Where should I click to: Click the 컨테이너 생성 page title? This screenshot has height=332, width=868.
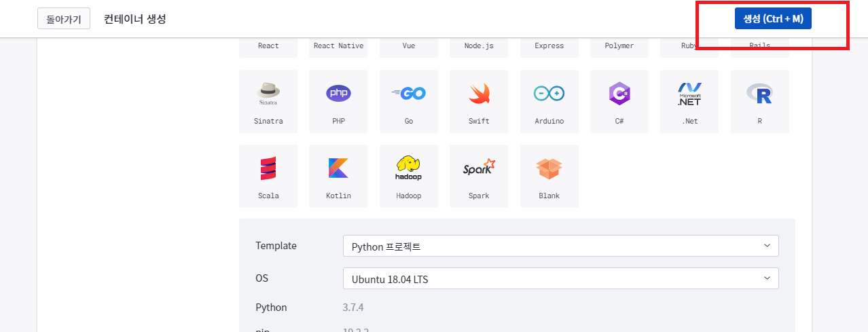[x=134, y=19]
